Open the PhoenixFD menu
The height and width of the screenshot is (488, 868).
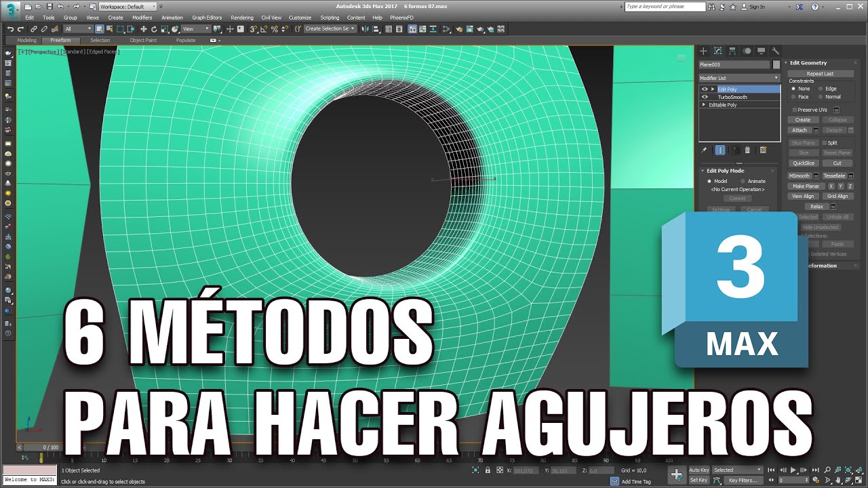[x=401, y=18]
